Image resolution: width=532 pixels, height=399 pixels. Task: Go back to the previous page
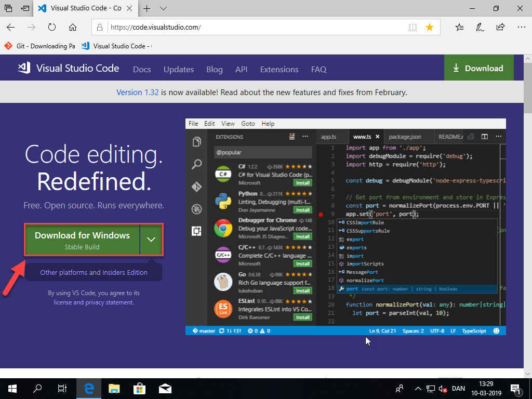coord(11,27)
